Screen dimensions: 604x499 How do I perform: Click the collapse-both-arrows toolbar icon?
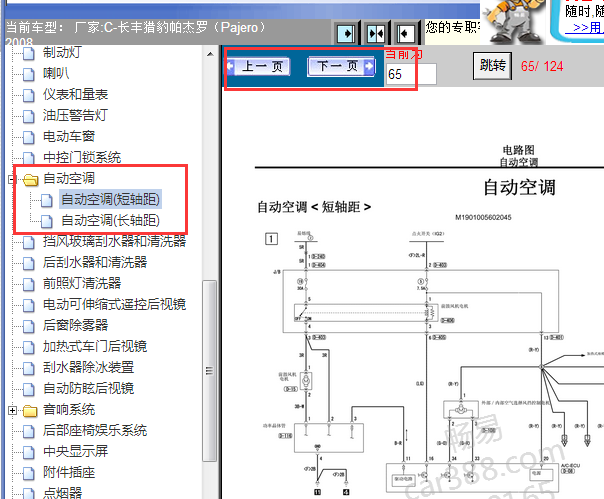(x=376, y=34)
